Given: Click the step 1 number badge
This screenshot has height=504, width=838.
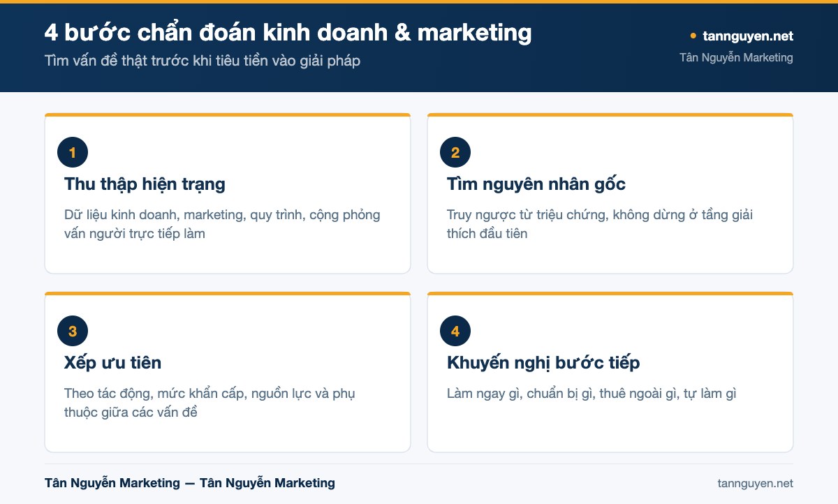Looking at the screenshot, I should tap(73, 152).
